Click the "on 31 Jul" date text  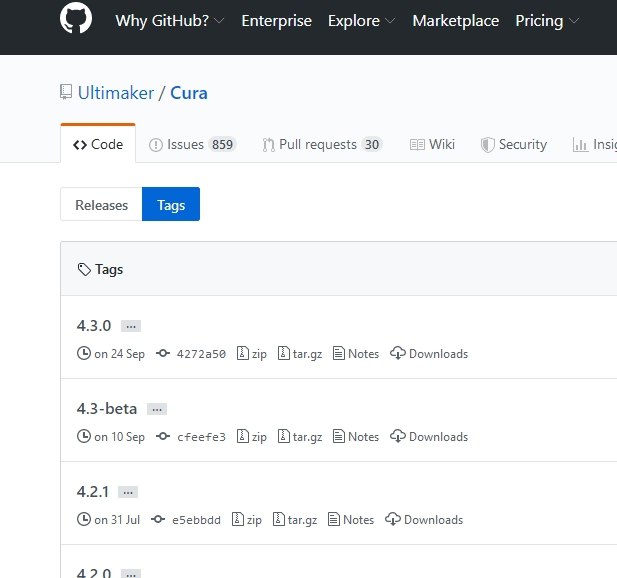117,520
